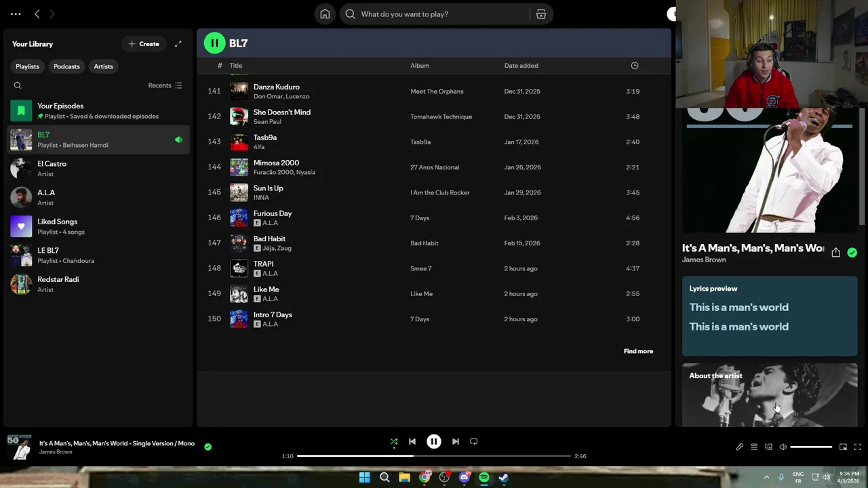
Task: Open the Lyrics preview card
Action: click(770, 316)
